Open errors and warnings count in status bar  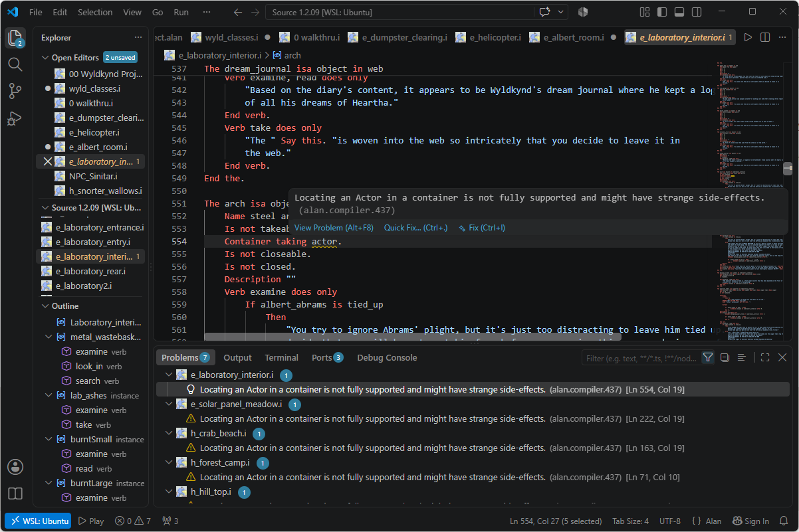click(133, 521)
